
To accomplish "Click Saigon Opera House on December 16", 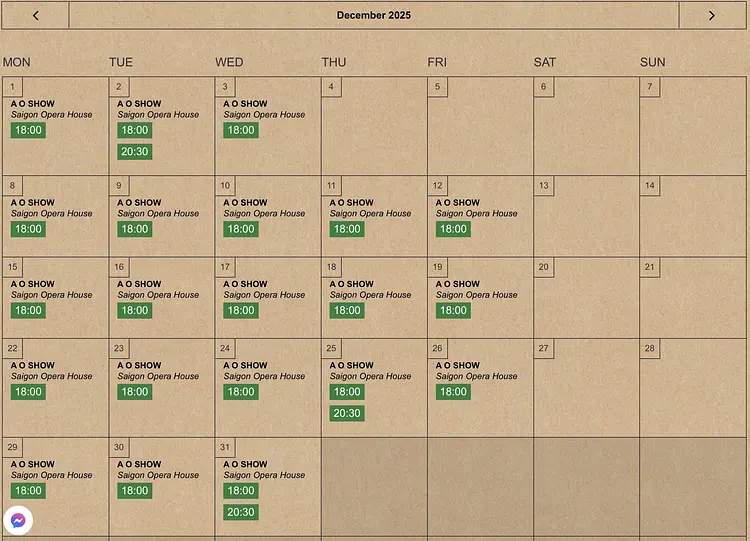I will pos(158,295).
